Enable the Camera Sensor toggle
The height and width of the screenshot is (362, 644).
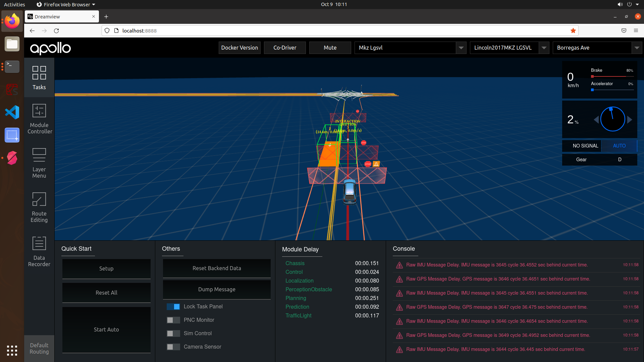tap(173, 347)
